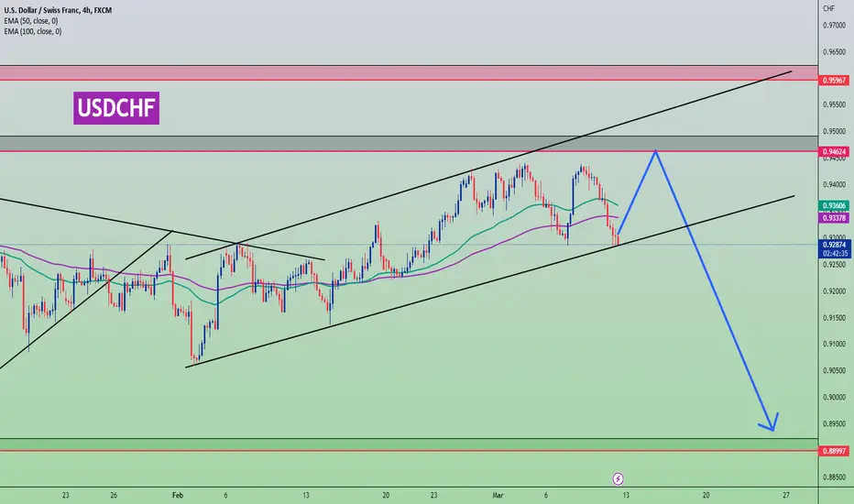Click the 0.88997 red price label
This screenshot has width=854, height=504.
click(x=834, y=451)
